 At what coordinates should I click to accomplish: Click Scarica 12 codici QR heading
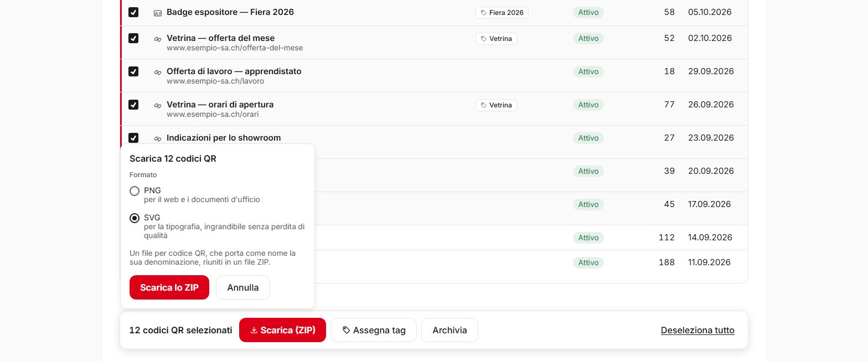coord(173,159)
